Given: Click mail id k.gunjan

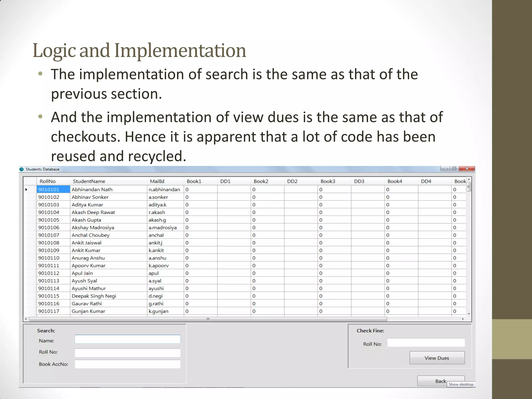Looking at the screenshot, I should click(x=158, y=311).
